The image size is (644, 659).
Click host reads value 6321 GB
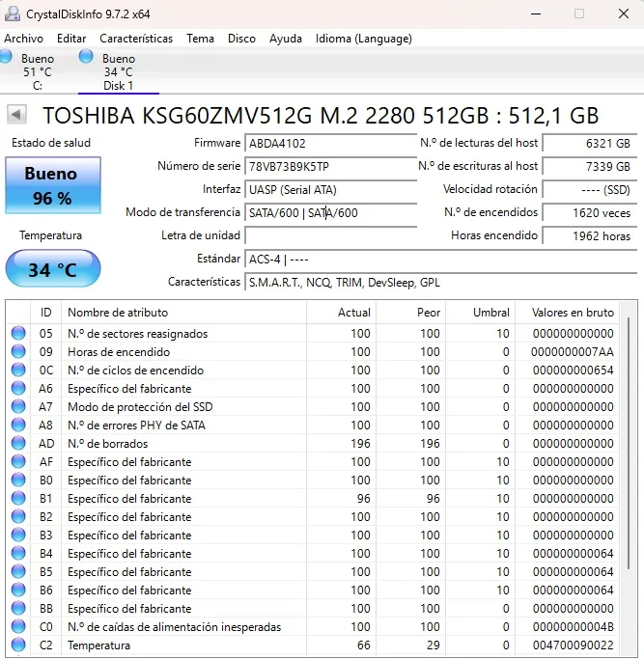(590, 144)
